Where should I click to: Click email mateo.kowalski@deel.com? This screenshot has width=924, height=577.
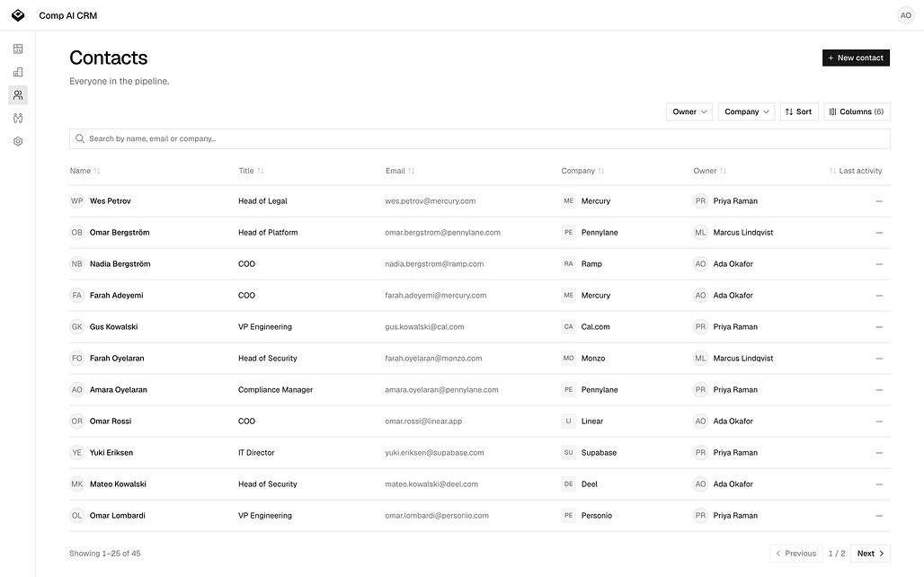[x=431, y=484]
